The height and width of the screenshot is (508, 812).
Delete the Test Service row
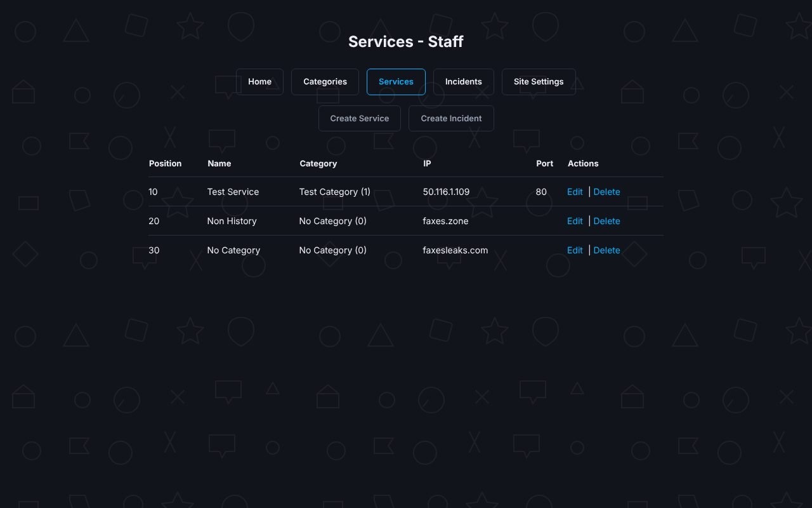click(606, 192)
